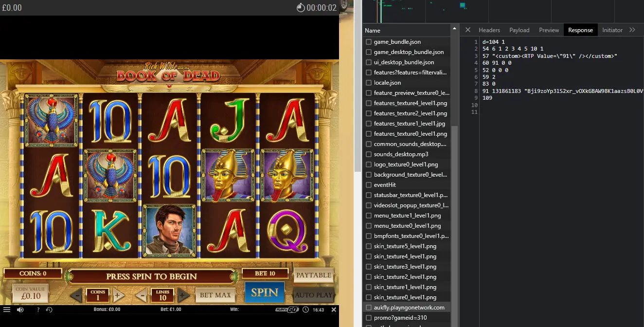Click the Book of Dead logo
Viewport: 644px width, 327px height.
[168, 73]
